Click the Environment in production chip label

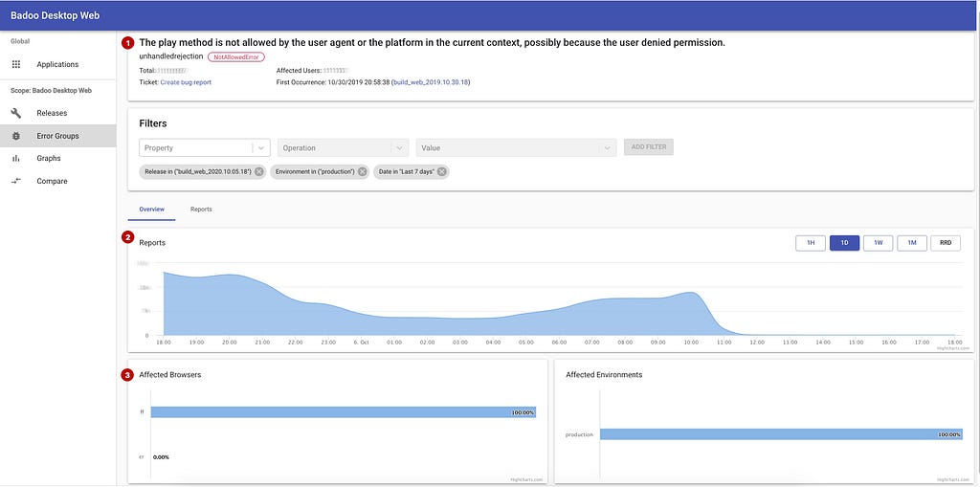coord(315,172)
